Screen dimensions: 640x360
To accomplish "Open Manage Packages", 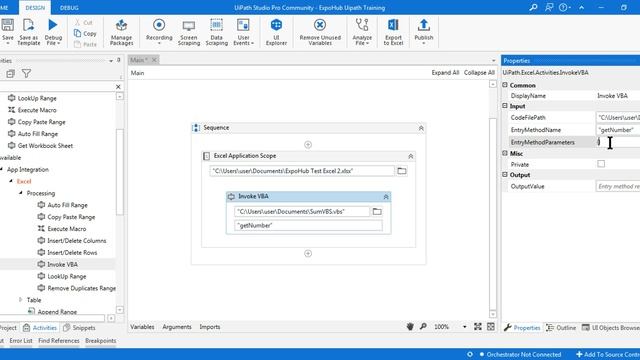I will pyautogui.click(x=121, y=31).
